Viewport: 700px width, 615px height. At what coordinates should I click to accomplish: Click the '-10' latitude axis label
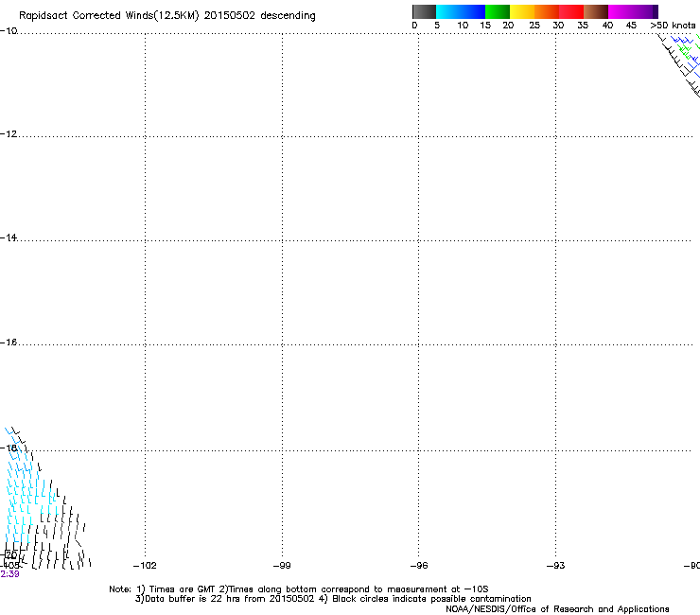click(x=9, y=31)
